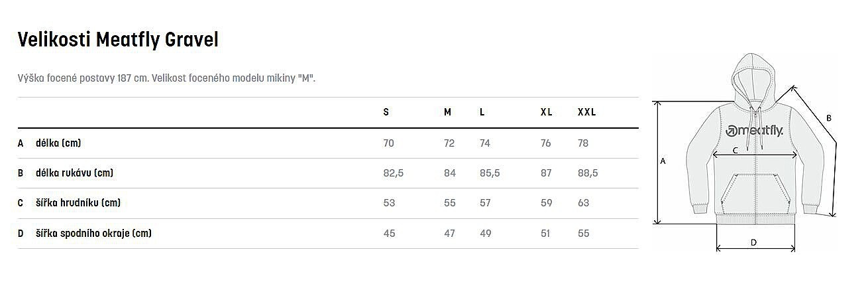Click value 53 for S chest width
This screenshot has height=282, width=868.
coord(389,203)
